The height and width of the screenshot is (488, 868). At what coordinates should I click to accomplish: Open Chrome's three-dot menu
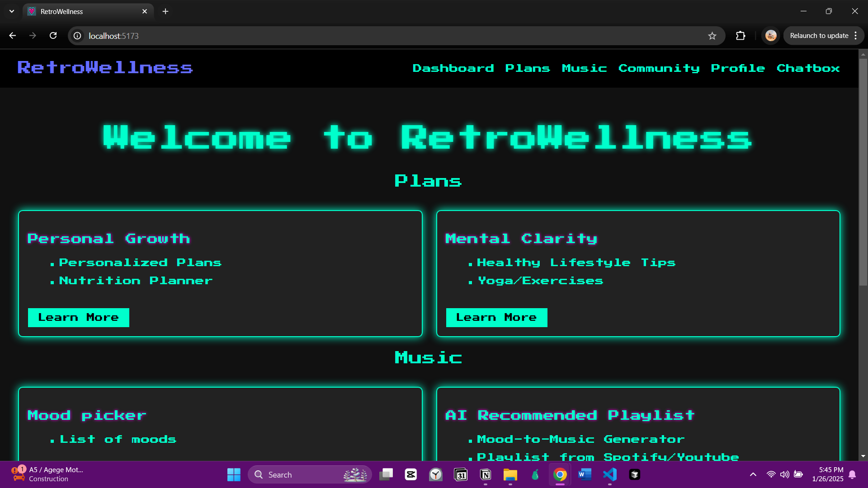pyautogui.click(x=856, y=36)
